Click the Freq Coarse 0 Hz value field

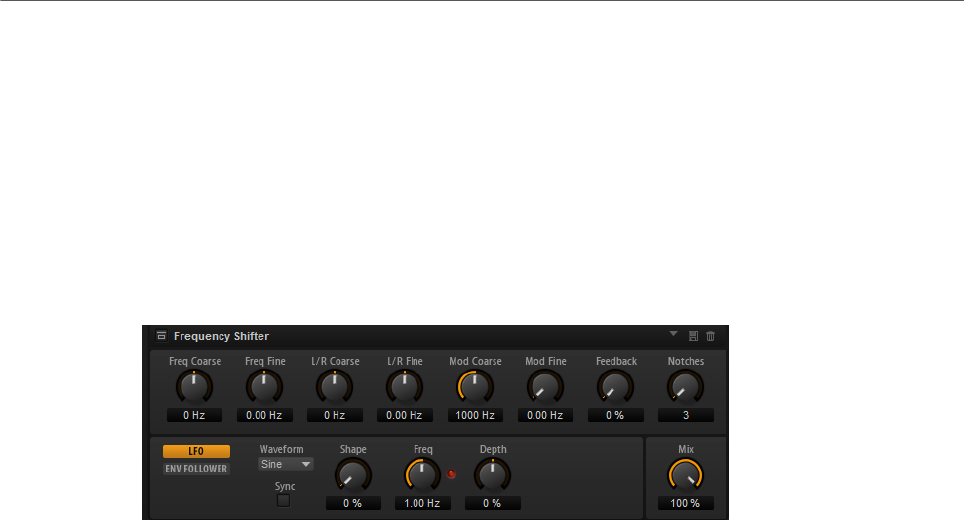tap(194, 416)
